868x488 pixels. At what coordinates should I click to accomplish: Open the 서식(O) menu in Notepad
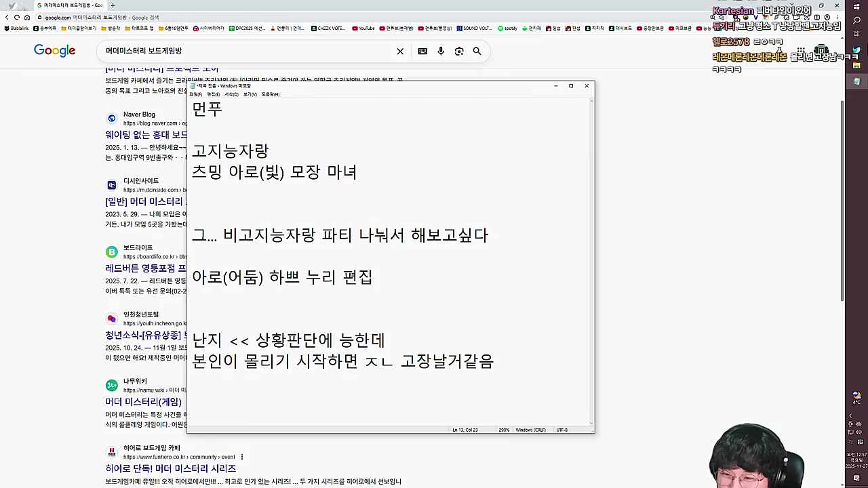[232, 94]
